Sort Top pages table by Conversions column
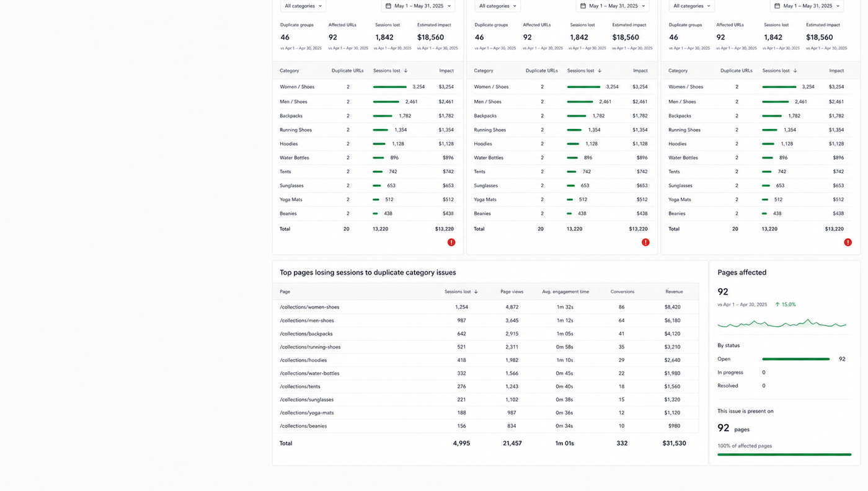Screen dimensions: 868x491 (622, 291)
